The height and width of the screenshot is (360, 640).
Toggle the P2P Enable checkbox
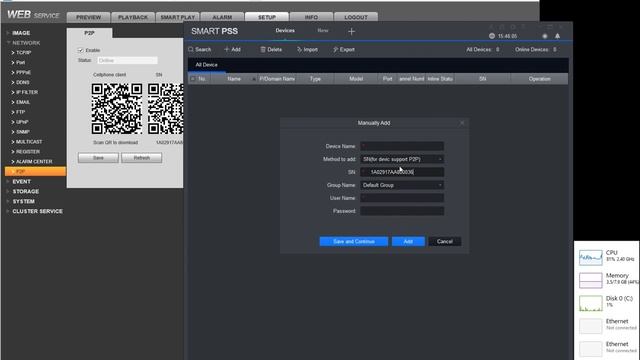click(x=80, y=50)
